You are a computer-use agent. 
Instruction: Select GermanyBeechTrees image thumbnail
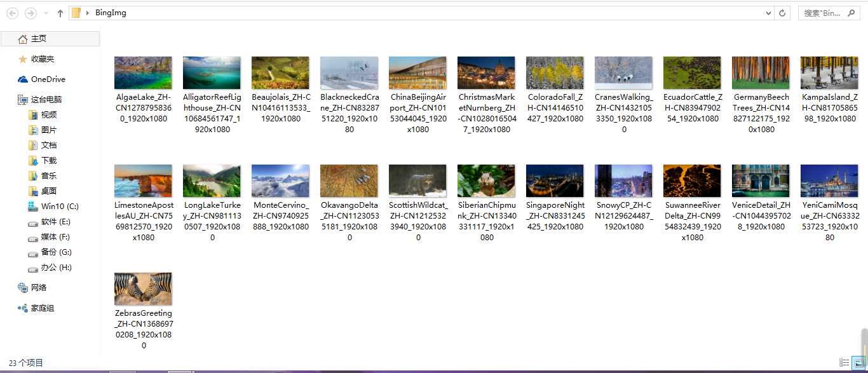pyautogui.click(x=761, y=73)
